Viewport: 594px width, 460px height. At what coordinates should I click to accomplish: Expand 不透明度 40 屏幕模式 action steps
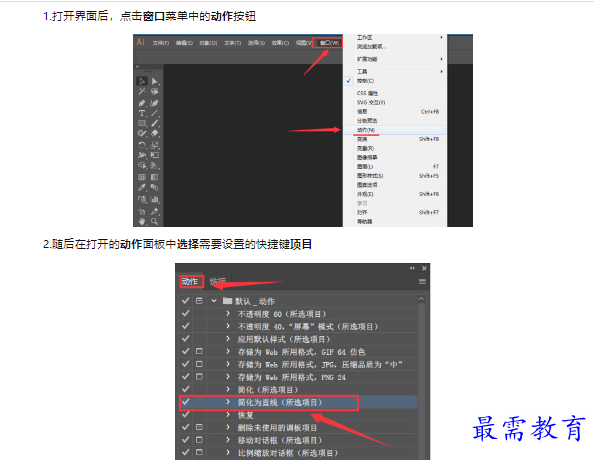(228, 326)
